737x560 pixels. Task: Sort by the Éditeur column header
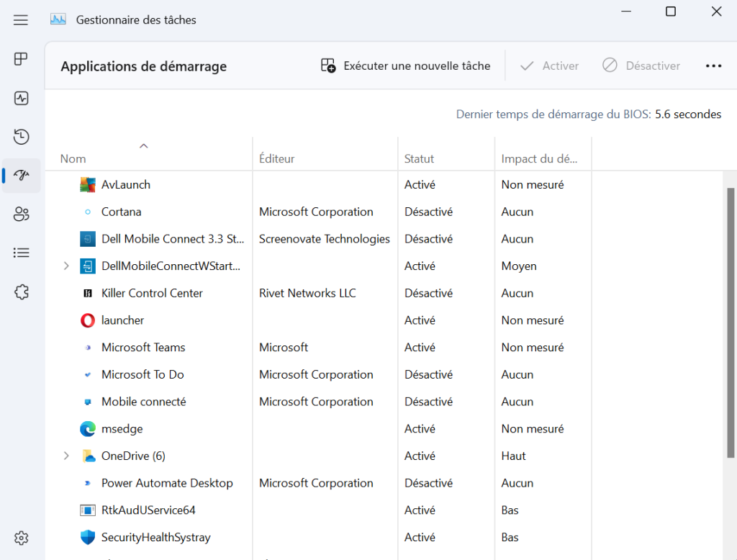point(325,154)
